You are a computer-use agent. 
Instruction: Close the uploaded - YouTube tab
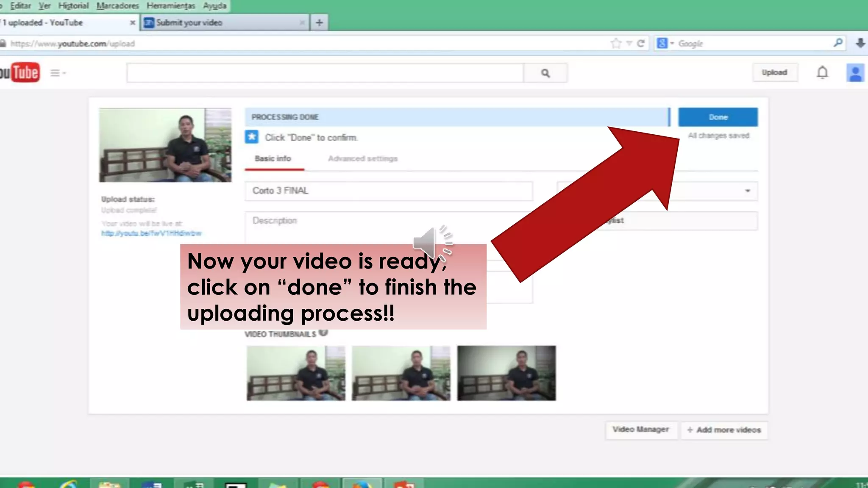click(x=133, y=23)
